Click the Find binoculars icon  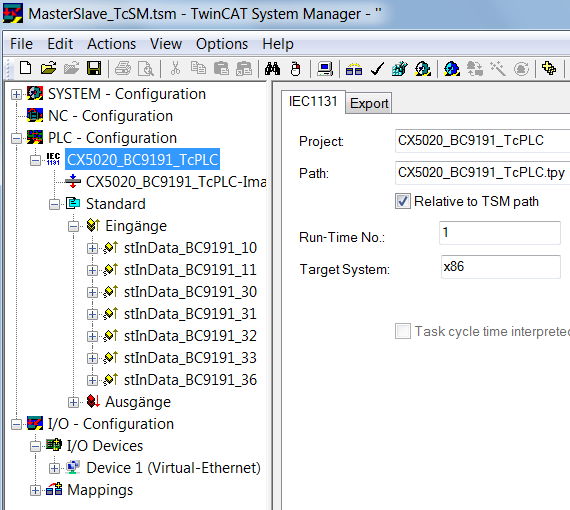pyautogui.click(x=272, y=68)
